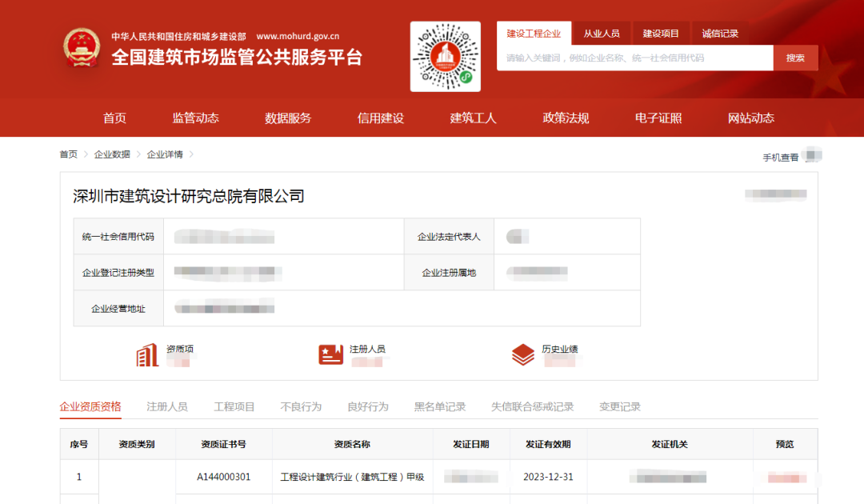Click the 发证日期 column header
The width and height of the screenshot is (864, 504).
click(x=471, y=444)
